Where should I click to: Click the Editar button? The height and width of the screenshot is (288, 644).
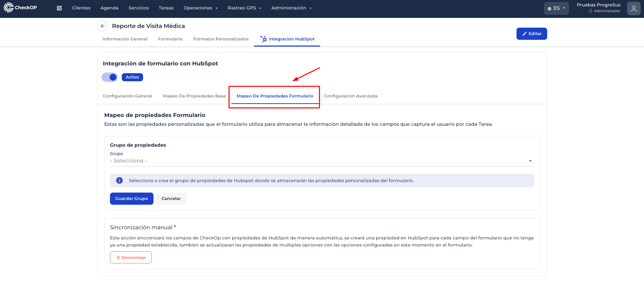(531, 34)
